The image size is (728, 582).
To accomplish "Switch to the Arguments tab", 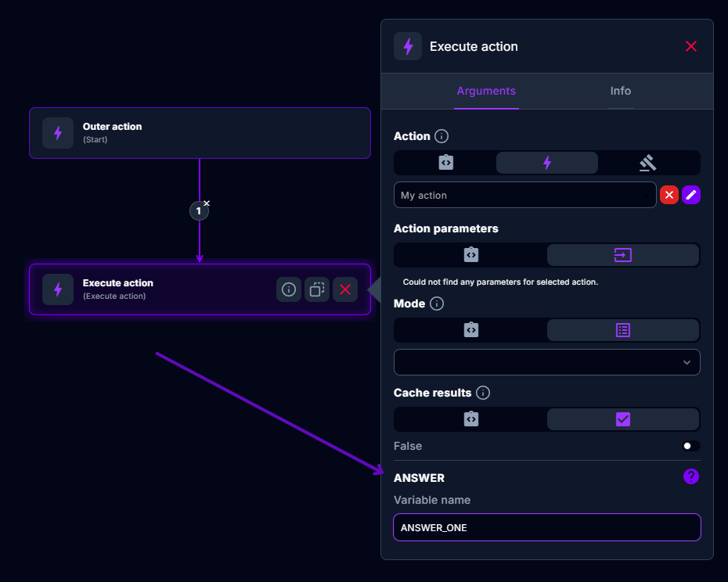I will tap(486, 91).
